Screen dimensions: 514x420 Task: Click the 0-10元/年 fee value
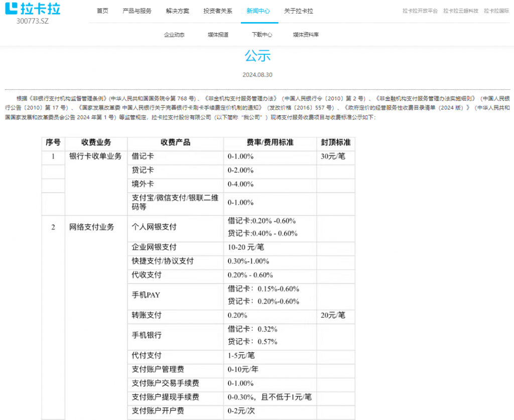pos(243,369)
